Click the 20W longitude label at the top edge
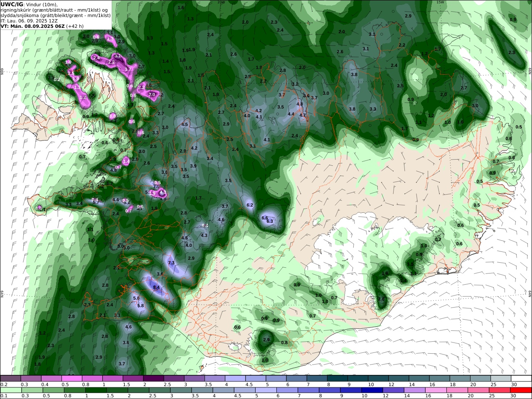The width and height of the screenshot is (532, 399). click(x=221, y=2)
